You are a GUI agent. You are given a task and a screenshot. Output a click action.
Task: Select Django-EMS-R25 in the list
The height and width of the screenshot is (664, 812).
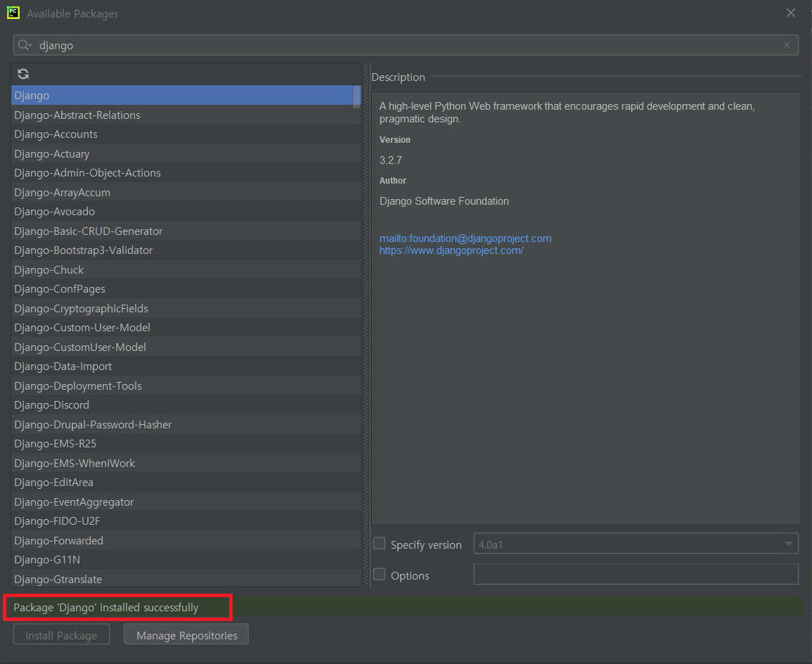pyautogui.click(x=186, y=444)
